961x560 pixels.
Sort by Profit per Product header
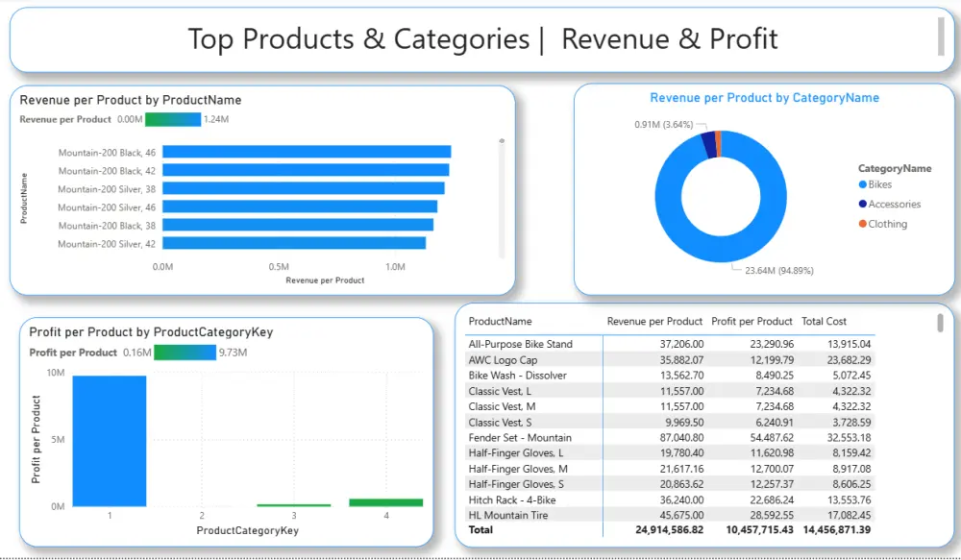pyautogui.click(x=752, y=321)
